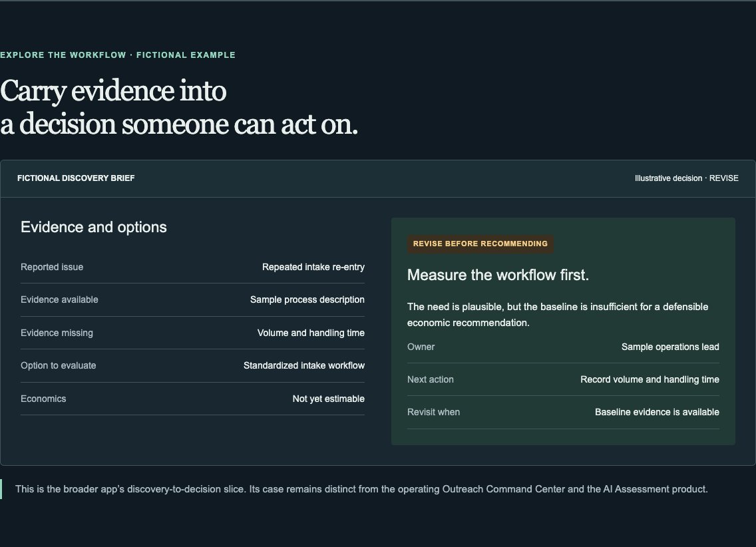Click the 'Evidence and options' section heading
Viewport: 756px width, 547px height.
pos(94,227)
